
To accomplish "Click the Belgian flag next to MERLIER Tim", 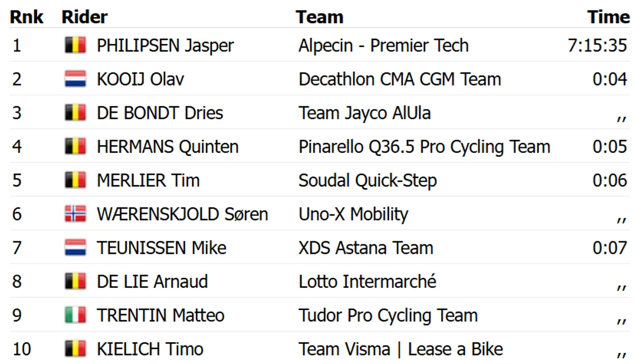I will 76,180.
